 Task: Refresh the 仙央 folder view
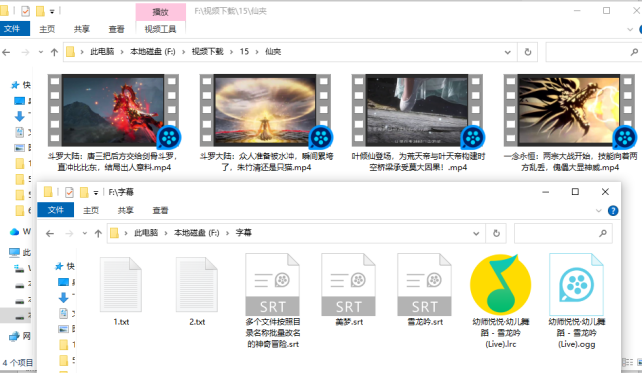(x=528, y=52)
